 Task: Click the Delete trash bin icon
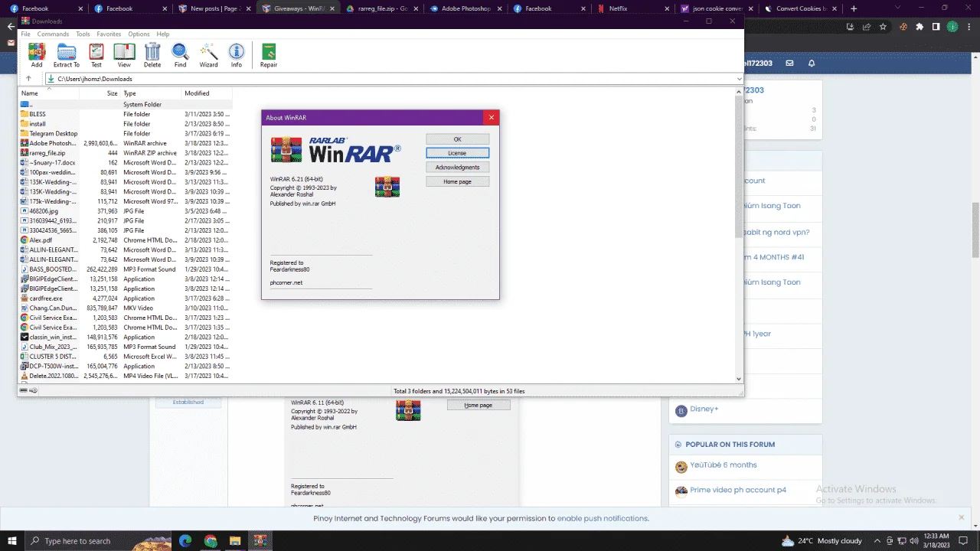click(152, 55)
